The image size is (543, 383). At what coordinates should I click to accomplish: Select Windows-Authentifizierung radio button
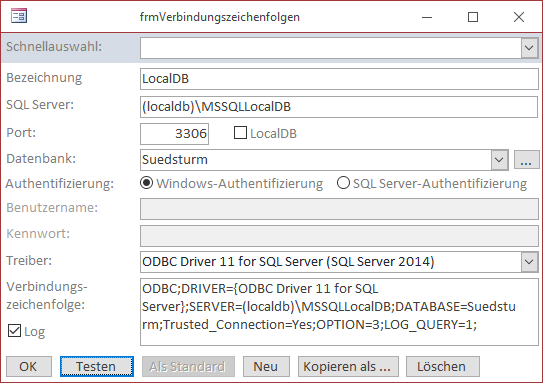click(146, 183)
